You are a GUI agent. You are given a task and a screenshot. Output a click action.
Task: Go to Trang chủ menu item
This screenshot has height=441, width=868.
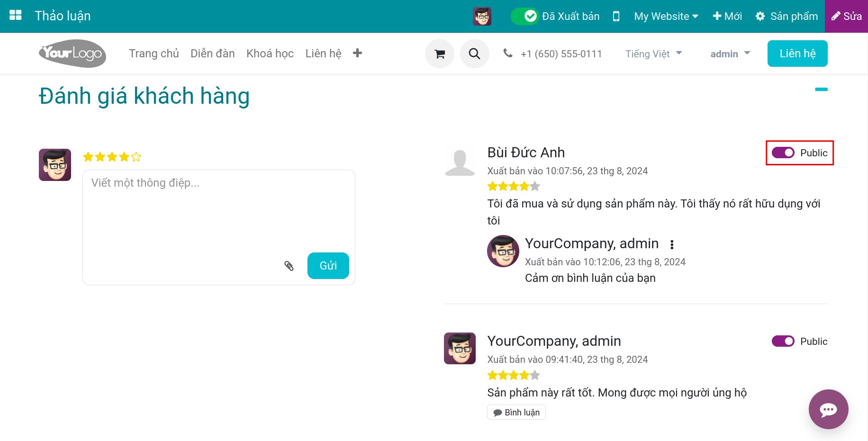154,54
